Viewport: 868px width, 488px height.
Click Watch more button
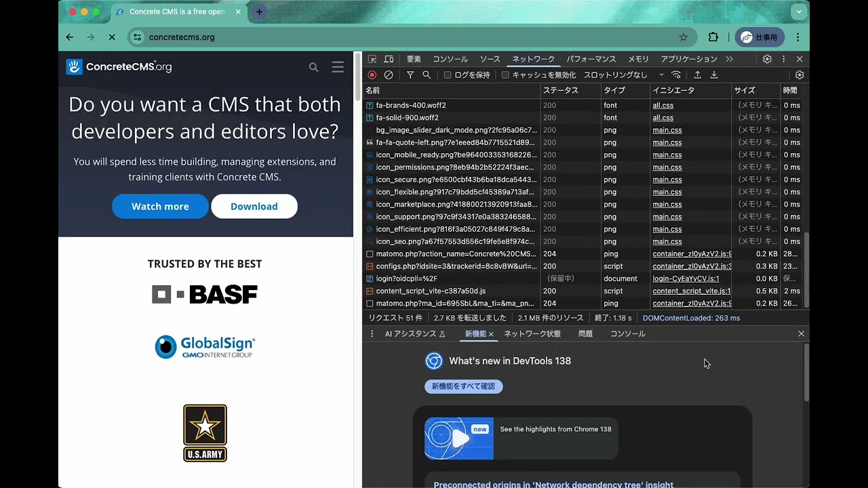[160, 207]
